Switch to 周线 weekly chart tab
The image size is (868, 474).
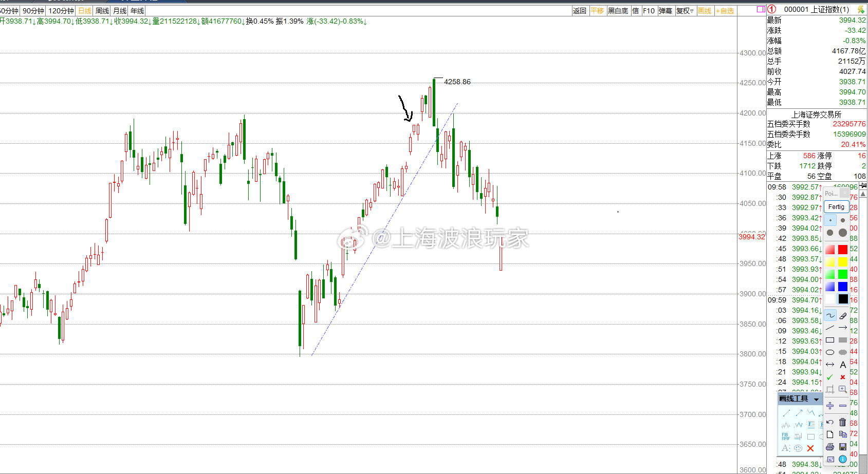point(102,11)
